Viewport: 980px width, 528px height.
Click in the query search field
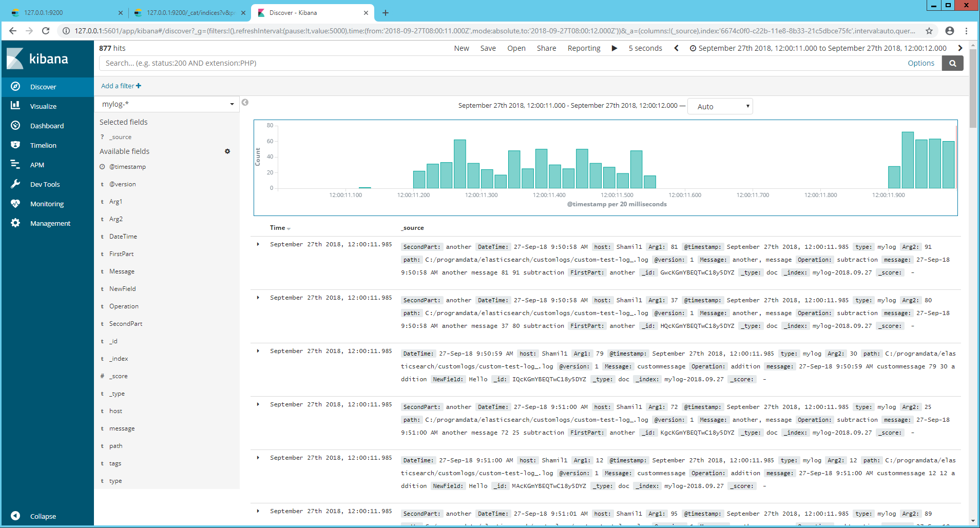click(503, 63)
